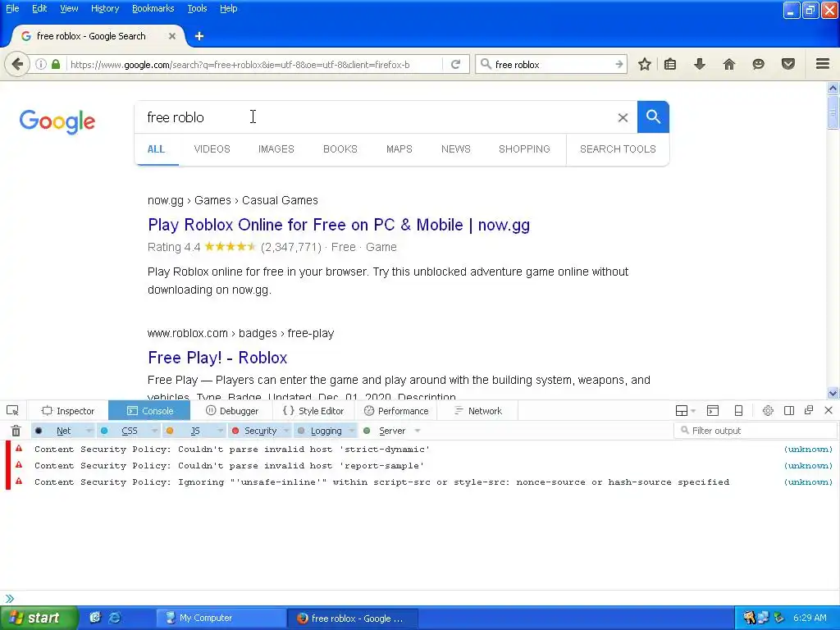This screenshot has width=840, height=630.
Task: Dock devtools to side icon
Action: point(788,411)
